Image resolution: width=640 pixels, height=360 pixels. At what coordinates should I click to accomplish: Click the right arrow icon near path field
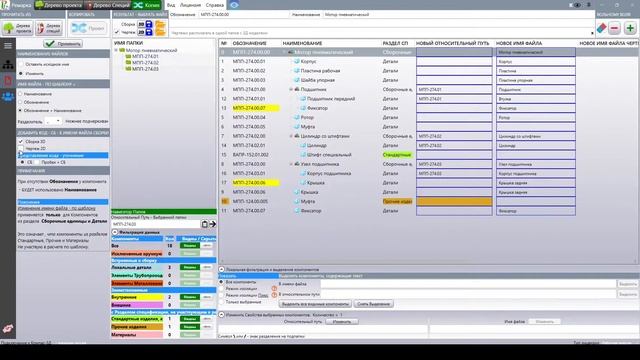click(x=213, y=224)
